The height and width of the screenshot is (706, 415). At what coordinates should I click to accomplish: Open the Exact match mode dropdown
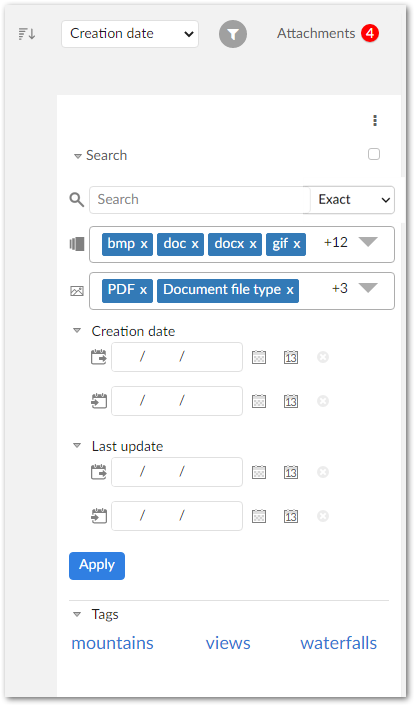point(352,199)
